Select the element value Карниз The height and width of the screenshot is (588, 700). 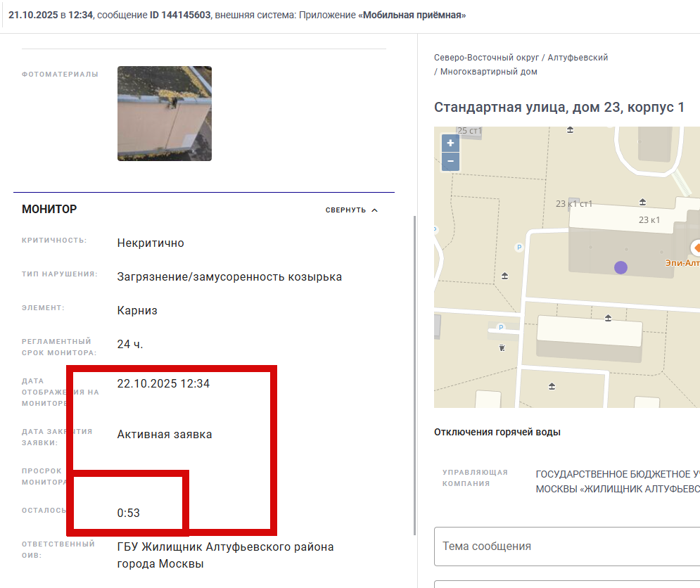(x=137, y=310)
